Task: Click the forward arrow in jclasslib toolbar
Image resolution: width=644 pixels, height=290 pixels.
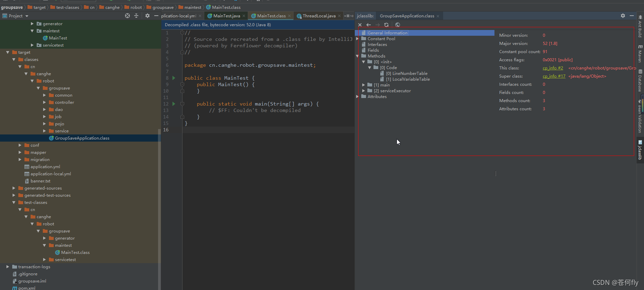Action: point(378,25)
